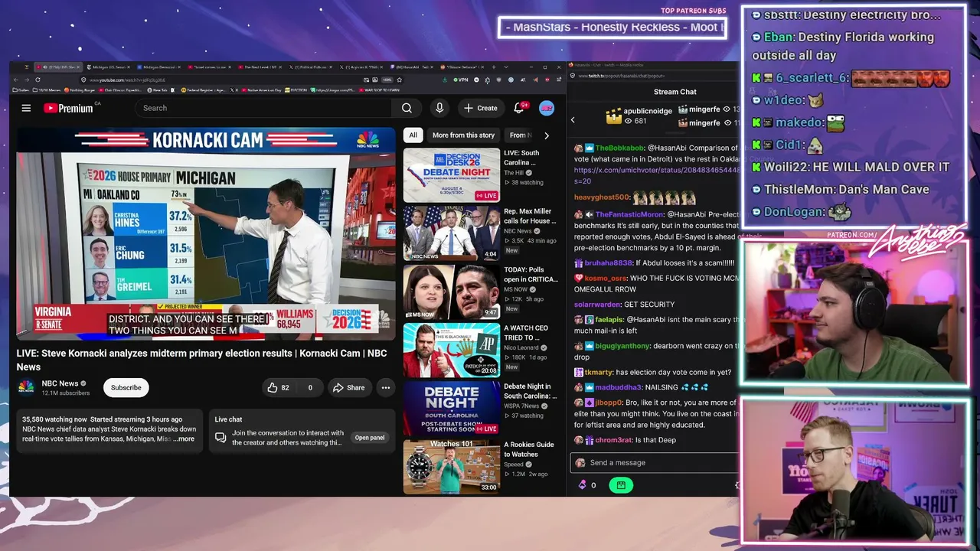
Task: Click the YouTube search magnifier button
Action: coord(407,108)
